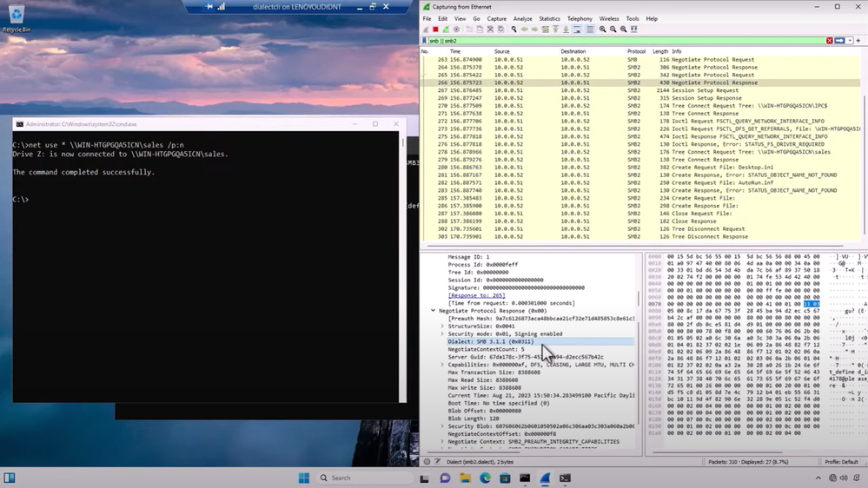Expand the Security Blob field
Screen dimensions: 868x488
tap(442, 426)
